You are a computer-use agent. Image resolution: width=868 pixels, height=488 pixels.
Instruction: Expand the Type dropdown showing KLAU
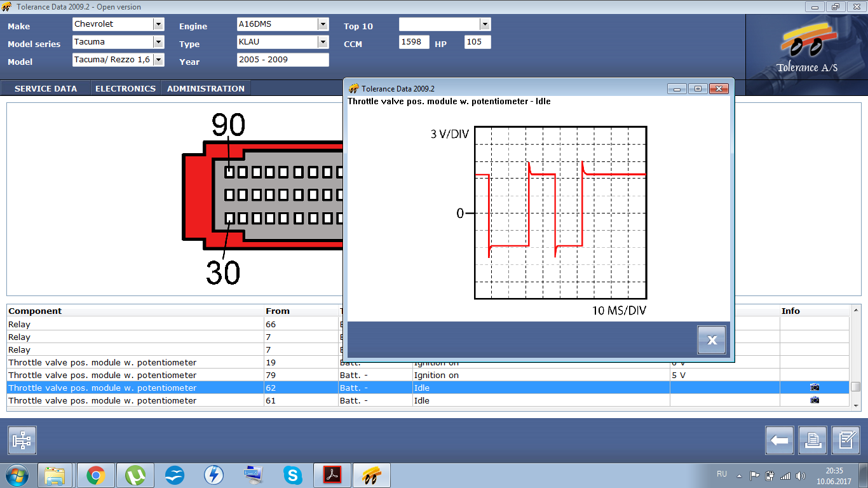323,42
